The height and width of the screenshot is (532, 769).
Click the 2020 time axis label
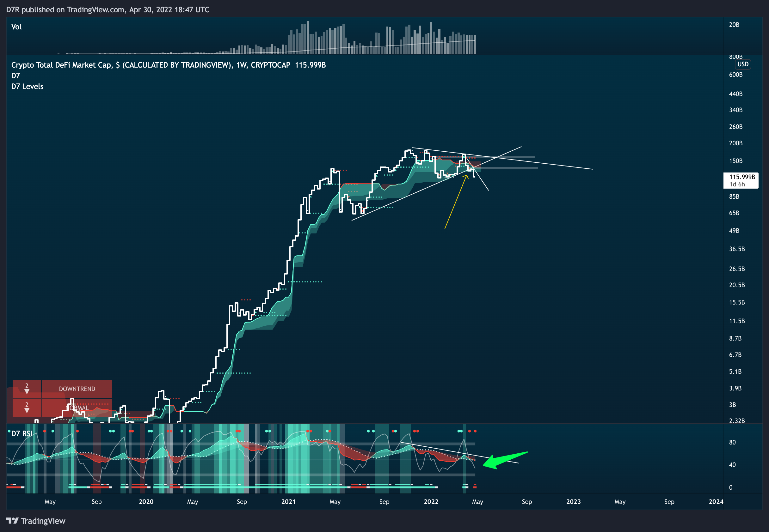(146, 502)
